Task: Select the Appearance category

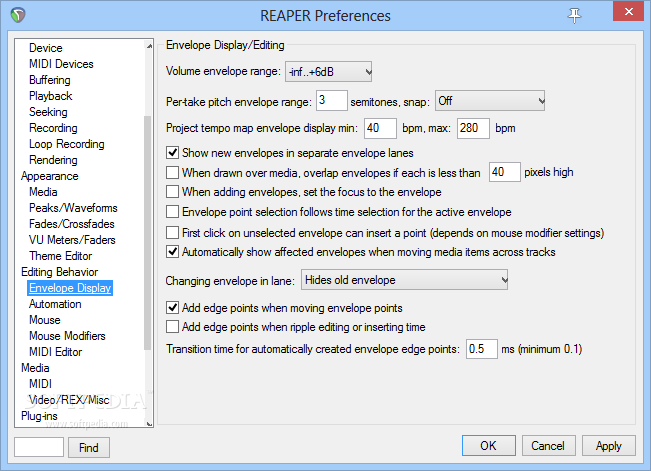Action: (49, 176)
